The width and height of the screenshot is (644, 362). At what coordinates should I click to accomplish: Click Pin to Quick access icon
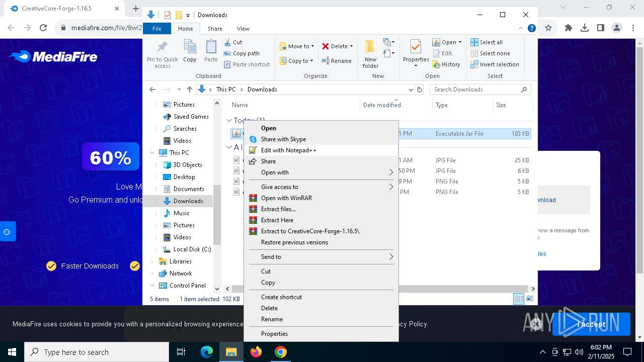[162, 54]
